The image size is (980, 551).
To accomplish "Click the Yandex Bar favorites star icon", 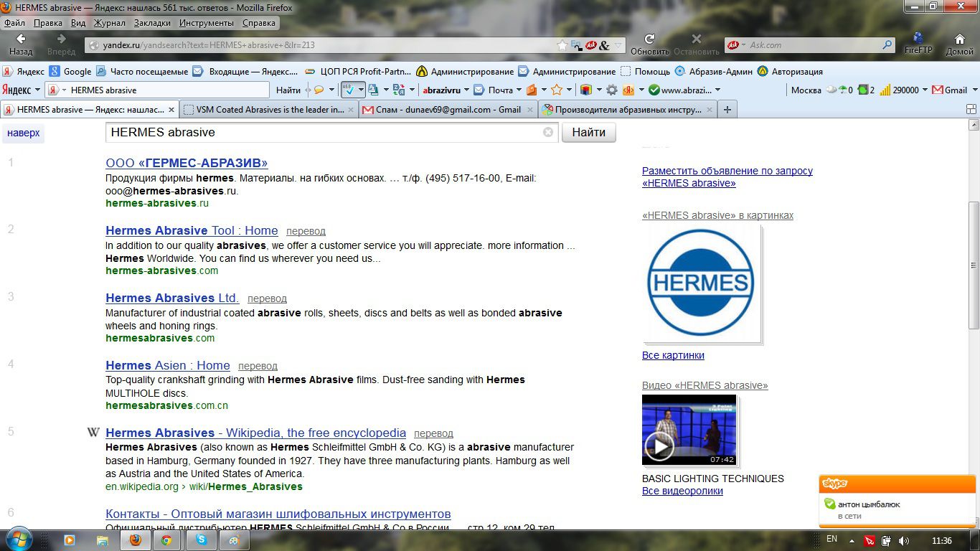I will click(x=557, y=90).
